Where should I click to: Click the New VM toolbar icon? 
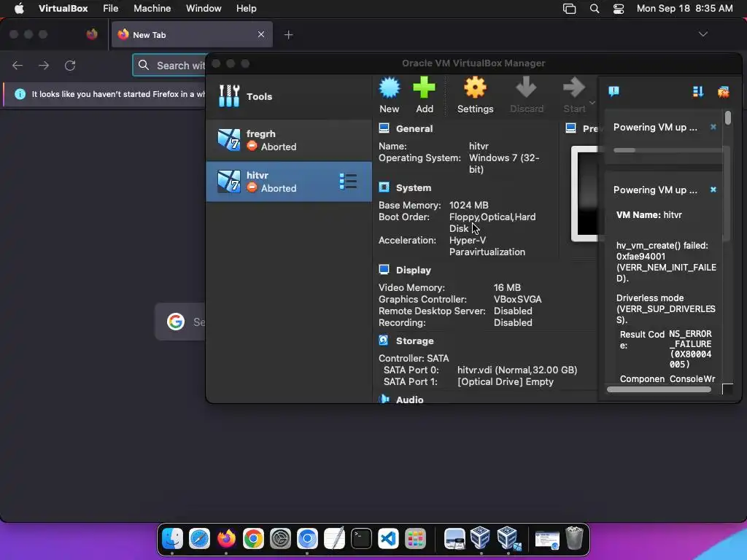390,88
